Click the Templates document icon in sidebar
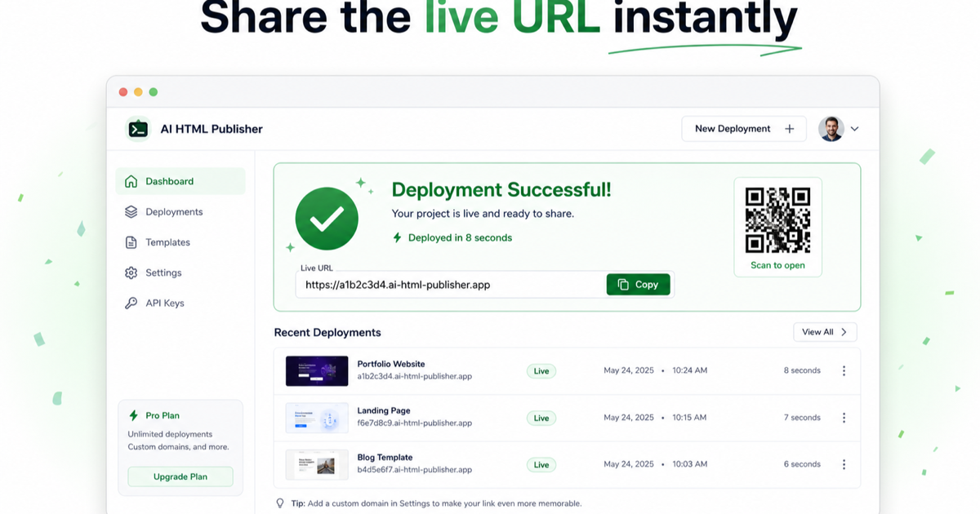980x514 pixels. 131,242
